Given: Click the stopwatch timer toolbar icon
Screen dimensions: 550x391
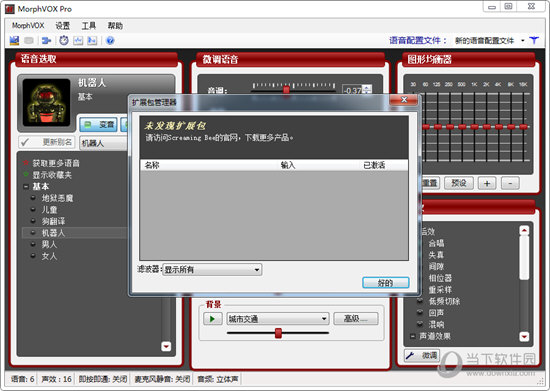Looking at the screenshot, I should [x=63, y=41].
